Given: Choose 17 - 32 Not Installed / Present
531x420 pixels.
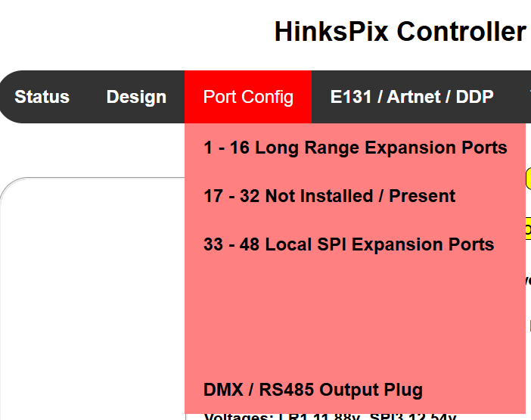Looking at the screenshot, I should (329, 196).
